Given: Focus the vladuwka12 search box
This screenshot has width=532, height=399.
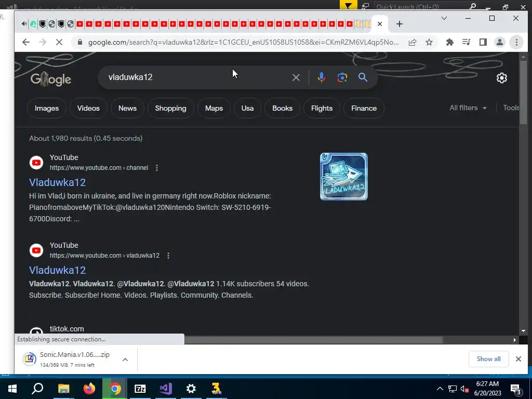Looking at the screenshot, I should (x=197, y=77).
